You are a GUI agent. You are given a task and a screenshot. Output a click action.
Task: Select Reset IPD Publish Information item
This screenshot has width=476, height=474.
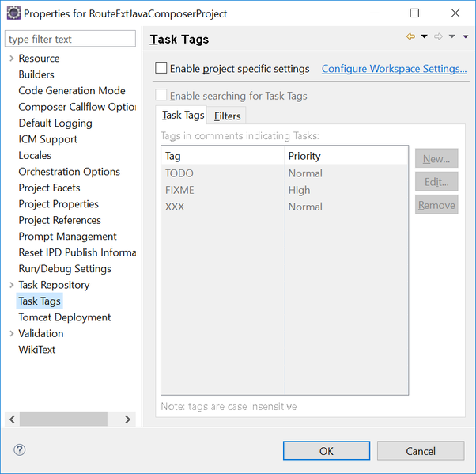point(77,252)
